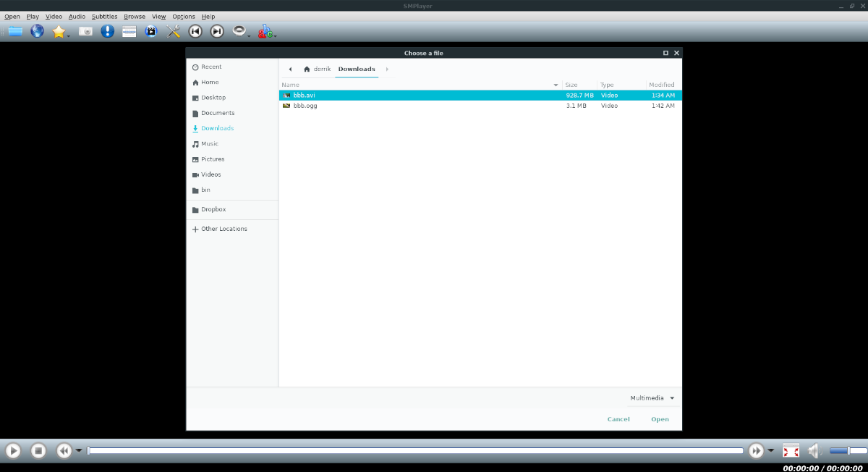868x472 pixels.
Task: Open the playlist toolbar icon
Action: point(129,31)
